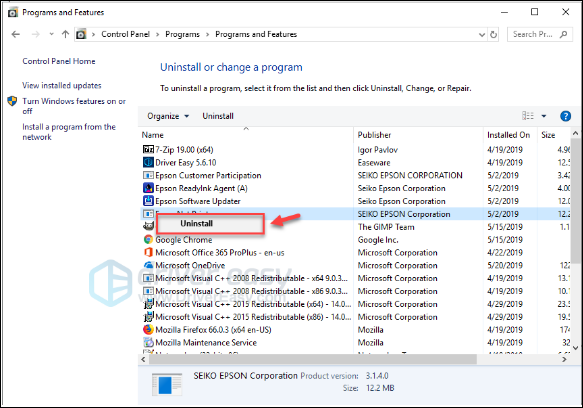Click the Visual C++ 2015 (x86) icon
Screen dimensions: 583x408
point(148,317)
